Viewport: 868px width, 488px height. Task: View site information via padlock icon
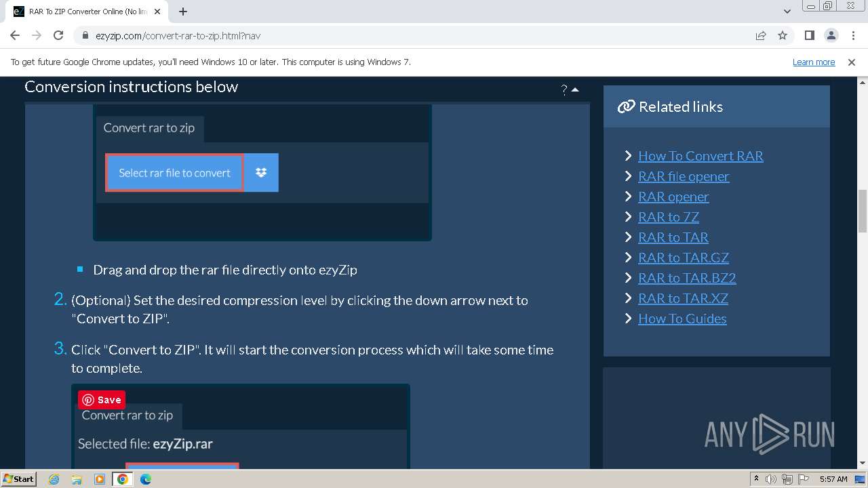(85, 36)
